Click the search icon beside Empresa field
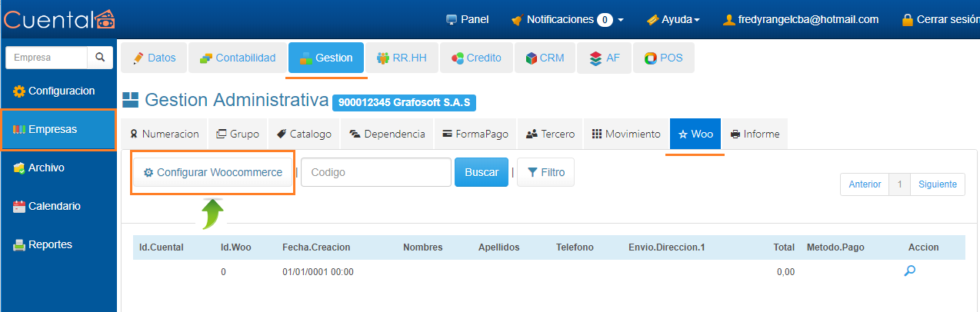The image size is (980, 312). click(99, 58)
